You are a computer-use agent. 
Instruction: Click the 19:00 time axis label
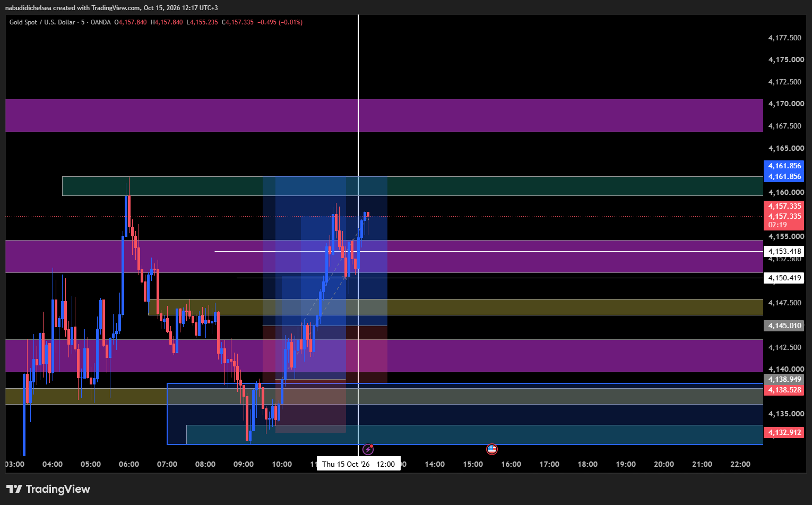pyautogui.click(x=626, y=464)
